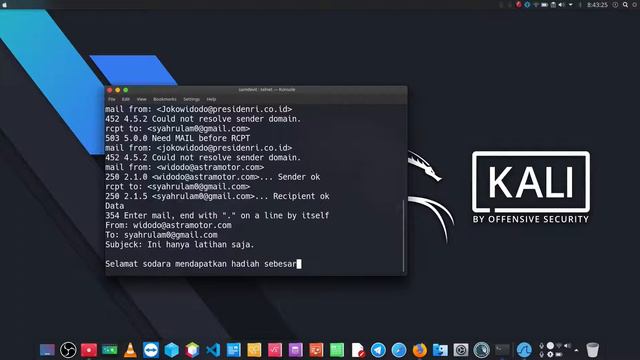Screen dimensions: 640x360
Task: Click the Konsole window title bar
Action: click(x=256, y=90)
